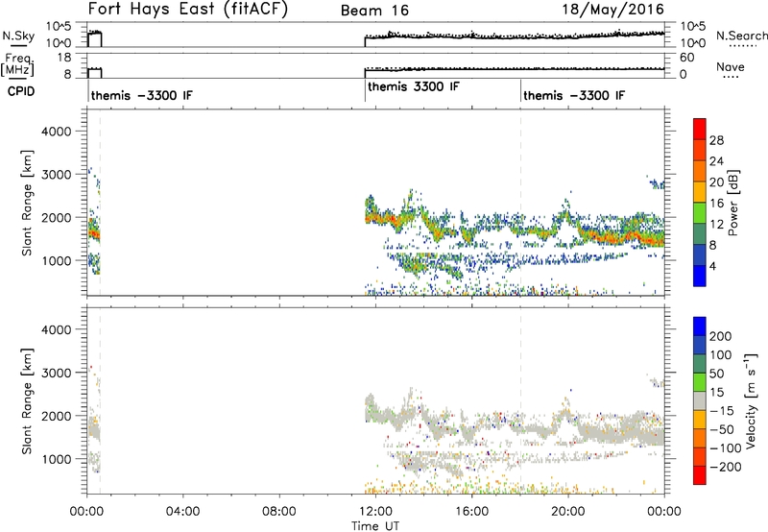Click the power panel 'Slant Range [km]' label
The width and height of the screenshot is (768, 532).
[x=27, y=203]
